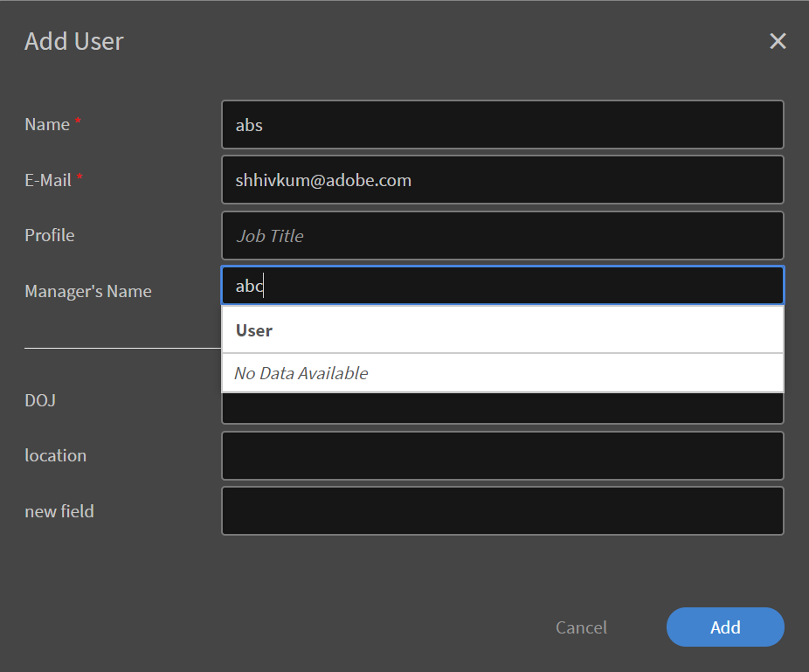
Task: Click the E-Mail field with shhivkum@adobe.com
Action: (502, 180)
